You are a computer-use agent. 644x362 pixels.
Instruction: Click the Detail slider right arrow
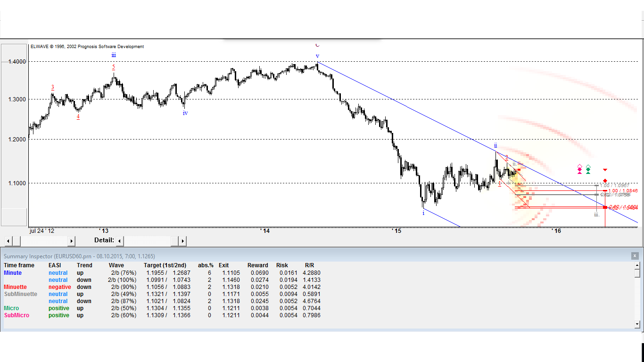coord(182,241)
